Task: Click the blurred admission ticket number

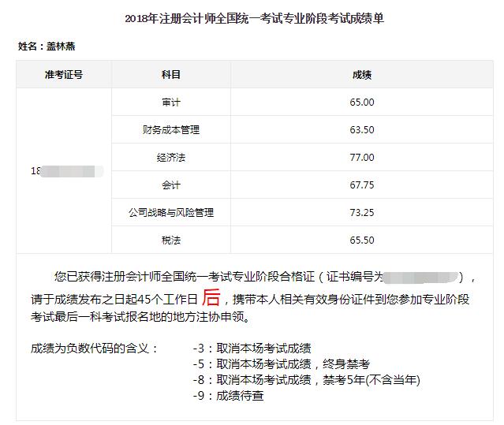Action: pos(67,171)
